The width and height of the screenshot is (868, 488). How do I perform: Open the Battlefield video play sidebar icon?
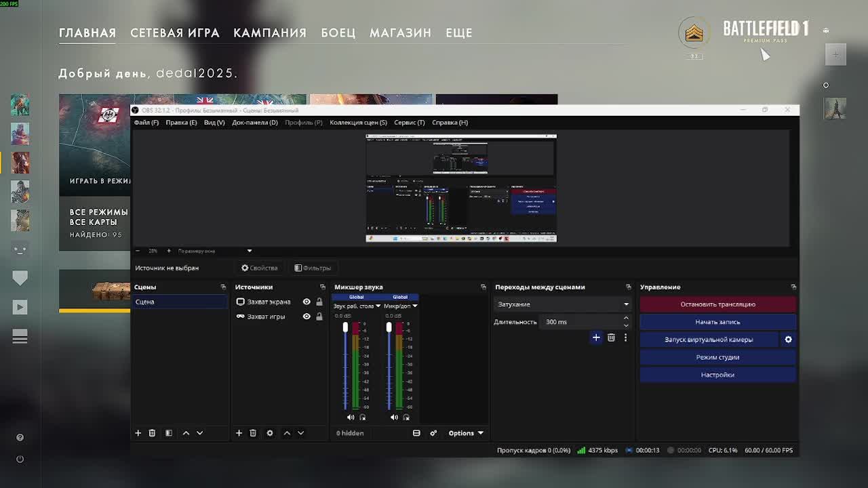click(20, 307)
